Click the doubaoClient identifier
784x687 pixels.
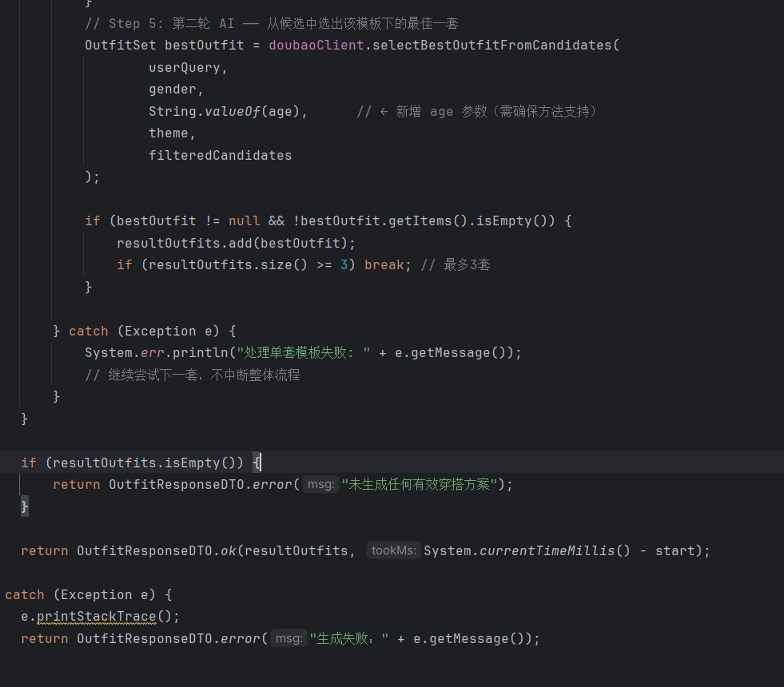[316, 46]
